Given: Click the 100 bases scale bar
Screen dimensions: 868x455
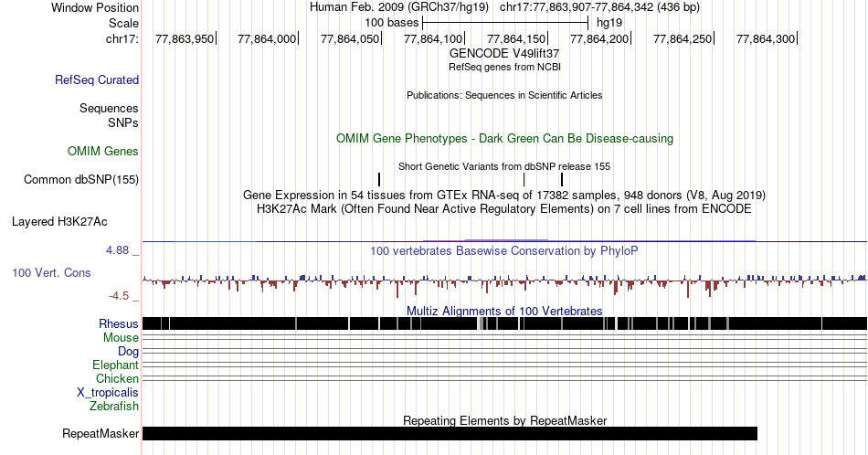Looking at the screenshot, I should 505,23.
